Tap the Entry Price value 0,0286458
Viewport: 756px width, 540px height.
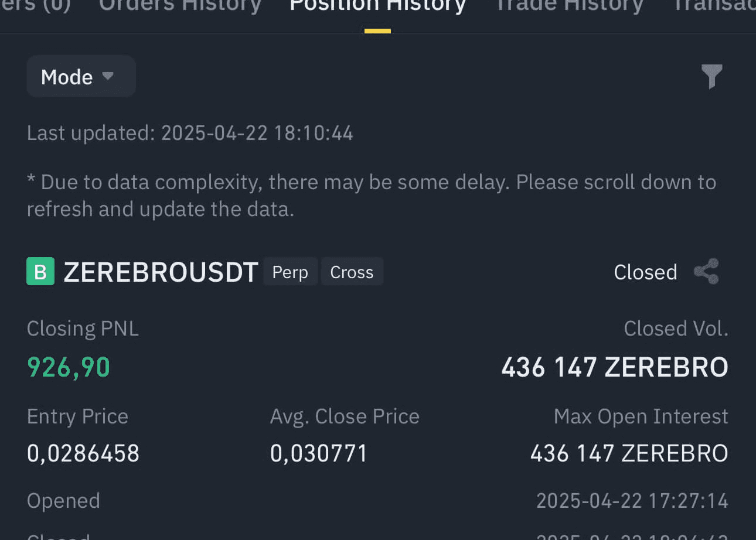(83, 453)
